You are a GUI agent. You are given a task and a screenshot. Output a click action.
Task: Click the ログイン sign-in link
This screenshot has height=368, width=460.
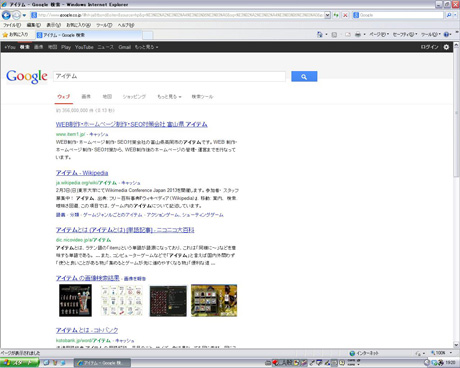[429, 47]
